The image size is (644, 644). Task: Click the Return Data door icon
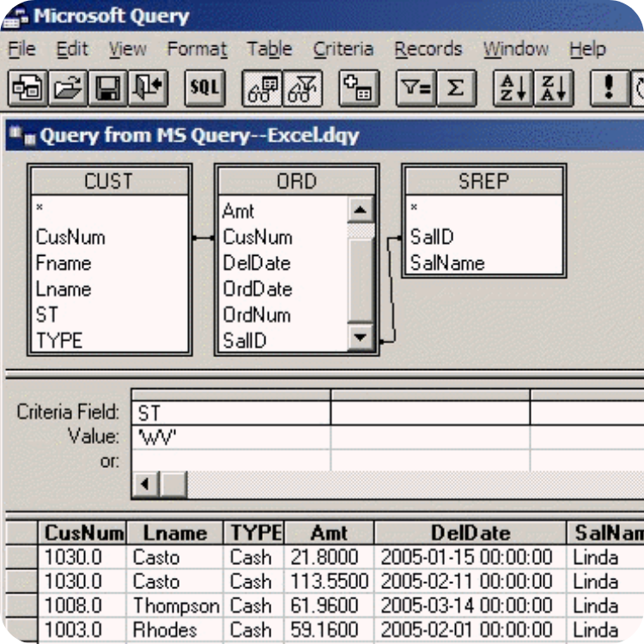tap(149, 88)
